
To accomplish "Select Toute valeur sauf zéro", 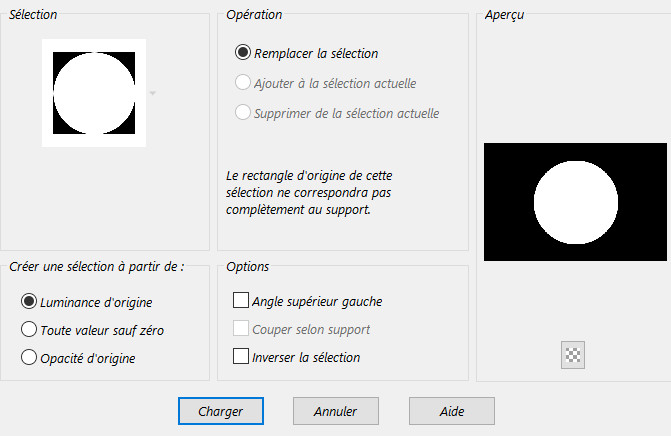I will click(29, 329).
